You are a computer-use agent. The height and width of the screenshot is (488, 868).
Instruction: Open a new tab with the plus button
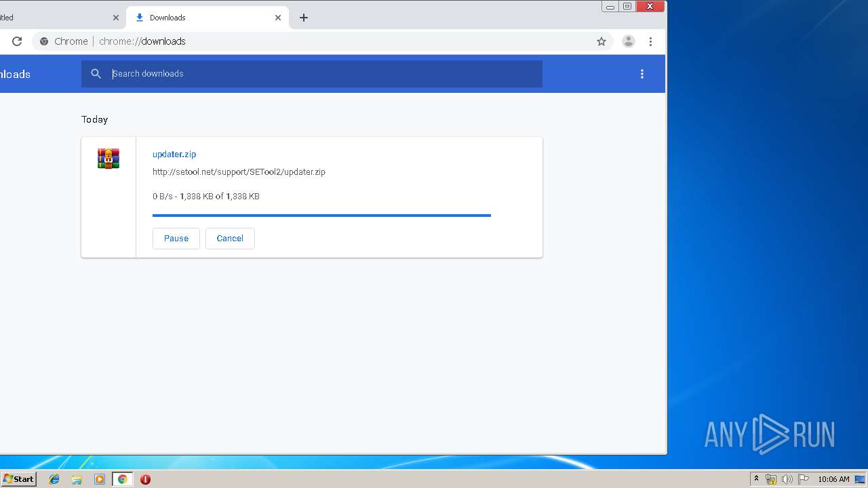point(304,18)
